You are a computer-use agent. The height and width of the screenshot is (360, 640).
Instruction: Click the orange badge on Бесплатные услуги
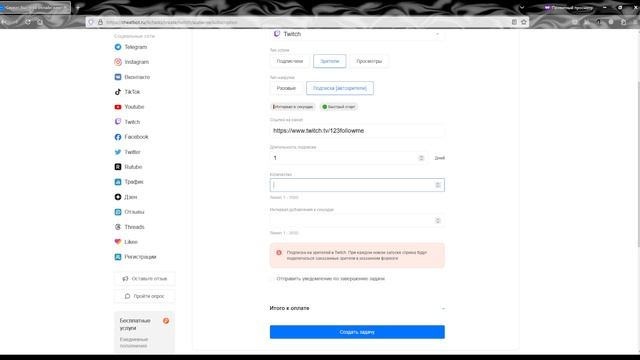tap(166, 321)
